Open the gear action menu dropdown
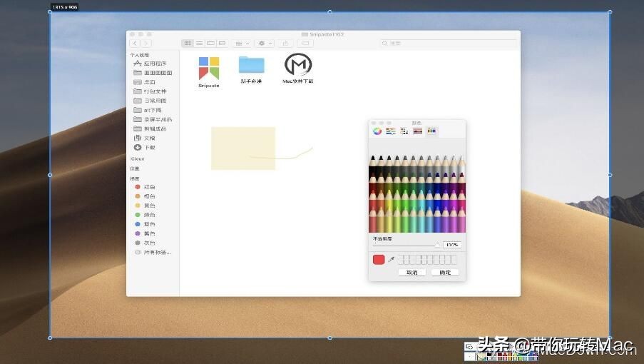This screenshot has height=364, width=644. click(x=265, y=43)
